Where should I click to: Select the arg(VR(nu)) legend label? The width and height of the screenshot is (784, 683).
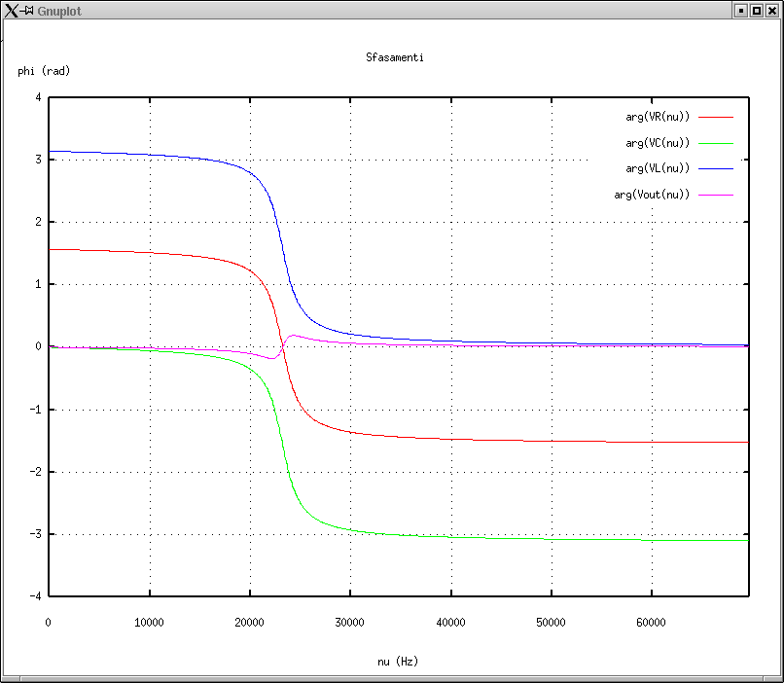click(x=658, y=117)
